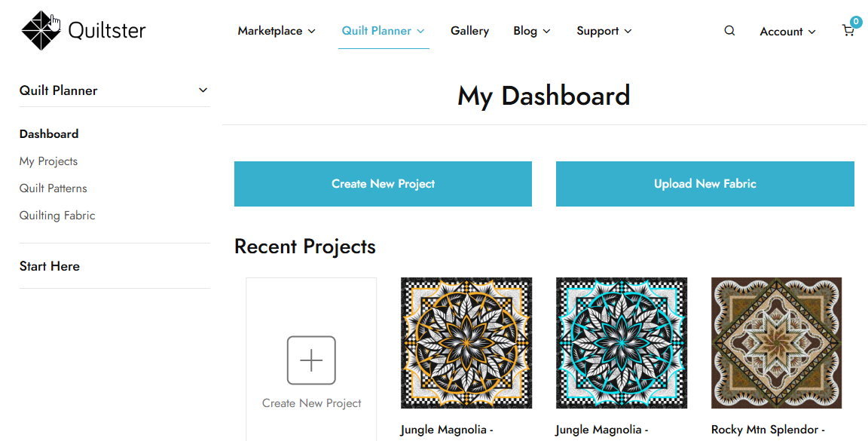This screenshot has width=868, height=441.
Task: Expand the Marketplace dropdown menu
Action: tap(277, 31)
